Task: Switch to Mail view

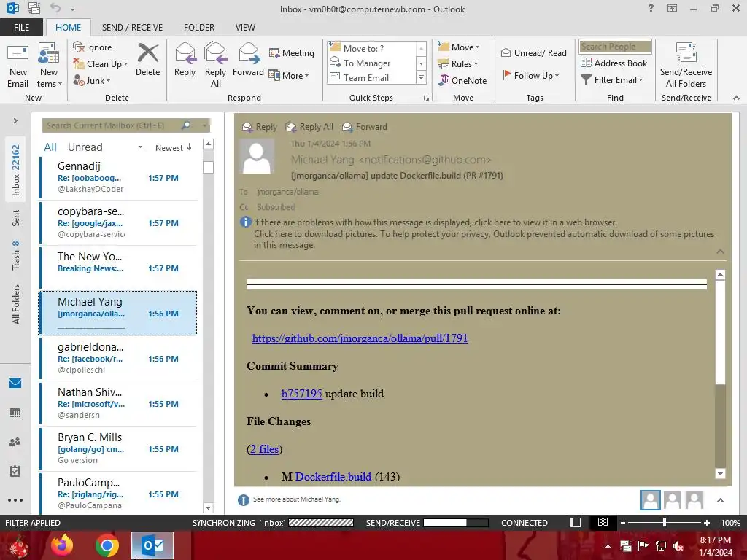Action: 15,383
